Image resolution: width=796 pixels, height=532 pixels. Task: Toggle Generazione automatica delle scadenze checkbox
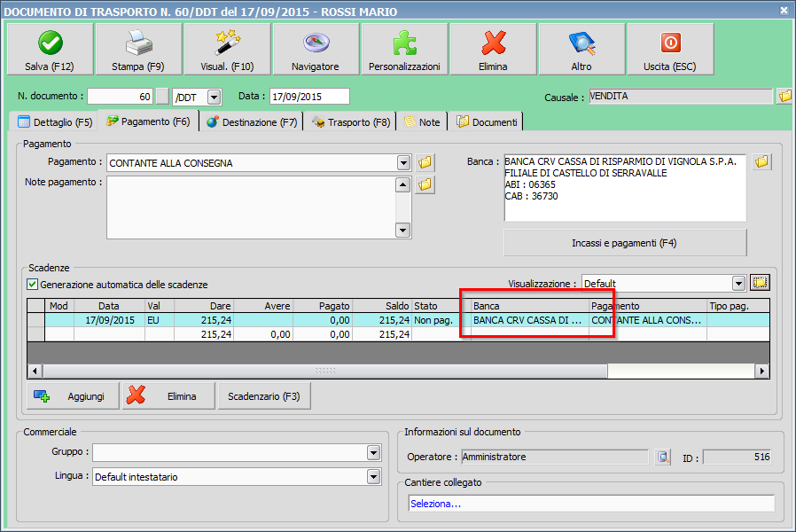click(33, 285)
